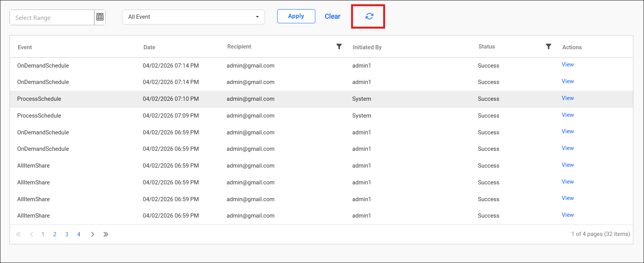Go to page 3
The width and height of the screenshot is (644, 263).
(67, 234)
